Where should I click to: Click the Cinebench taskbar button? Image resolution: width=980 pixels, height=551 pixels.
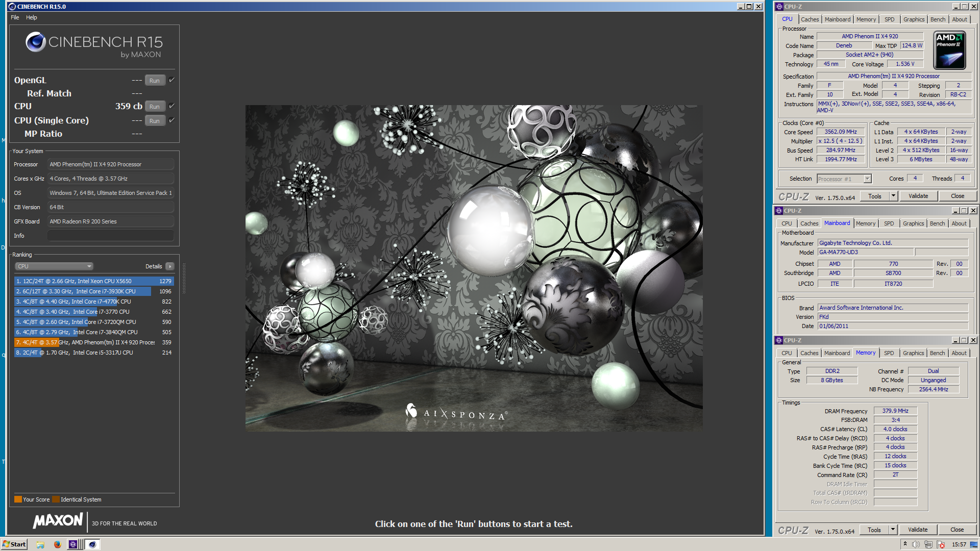coord(92,544)
